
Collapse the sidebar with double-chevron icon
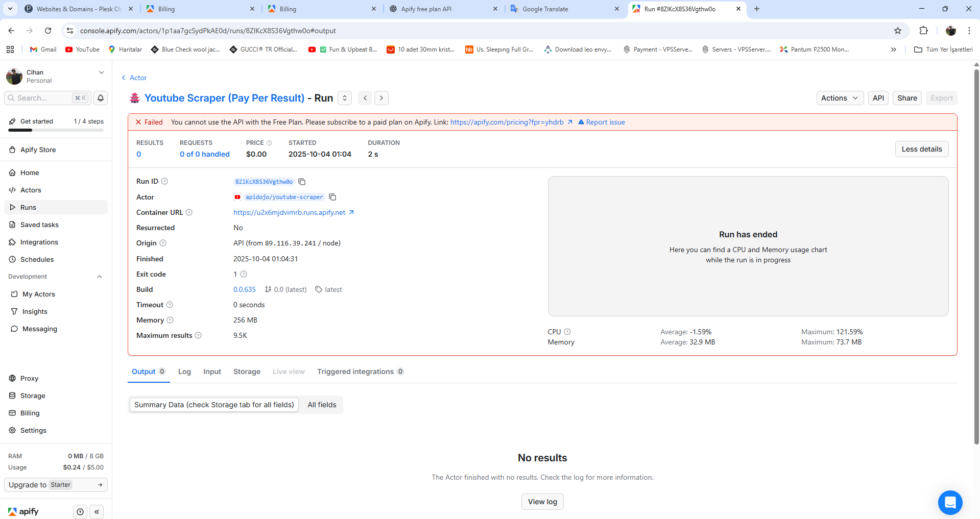coord(97,512)
